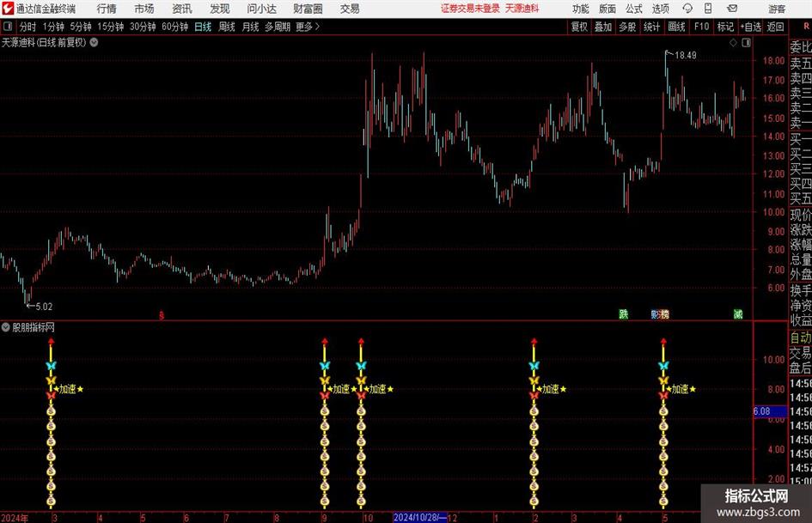
Task: Click the 加速 label on the February signal
Action: click(x=551, y=389)
